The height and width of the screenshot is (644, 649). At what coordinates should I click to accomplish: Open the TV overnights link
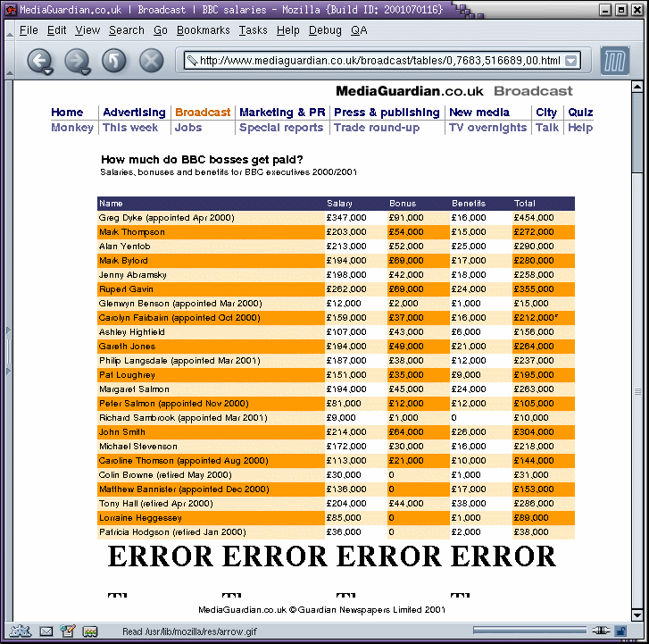click(x=487, y=128)
